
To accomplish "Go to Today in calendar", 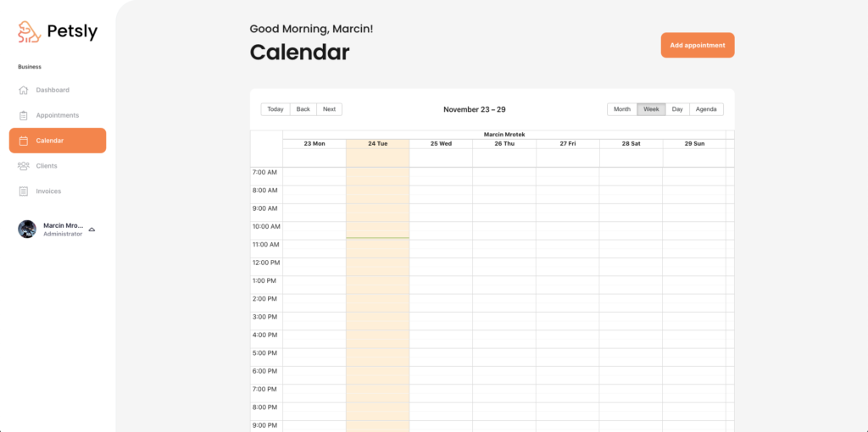I will (x=275, y=109).
